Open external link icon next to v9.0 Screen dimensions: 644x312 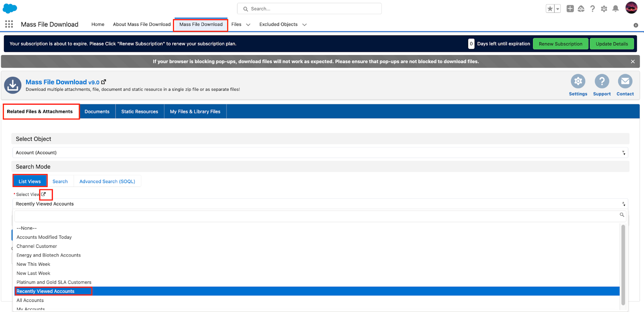(x=104, y=82)
